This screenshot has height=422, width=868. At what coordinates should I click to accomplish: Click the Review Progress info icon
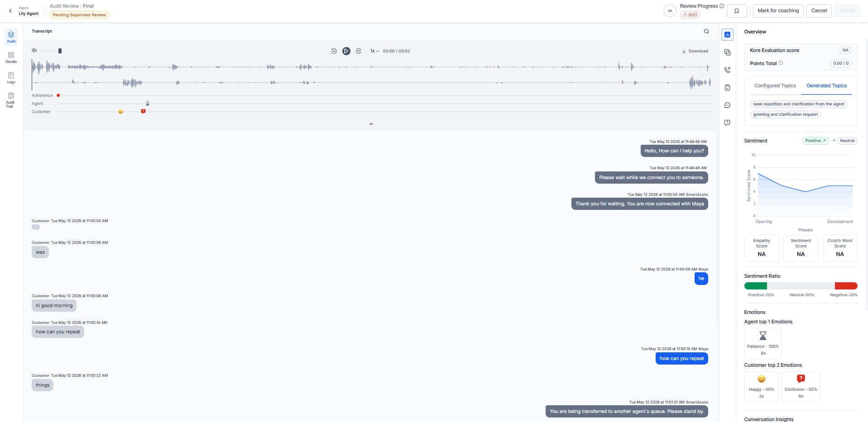tap(722, 6)
